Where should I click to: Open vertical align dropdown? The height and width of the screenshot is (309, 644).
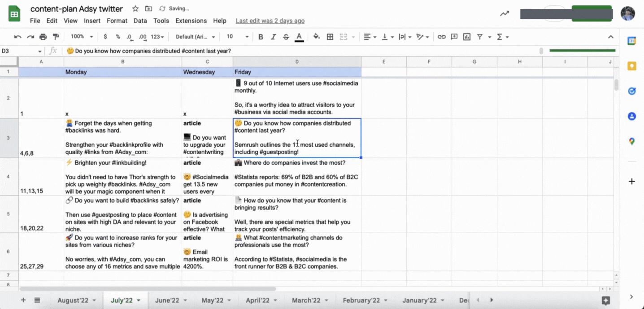coord(388,37)
